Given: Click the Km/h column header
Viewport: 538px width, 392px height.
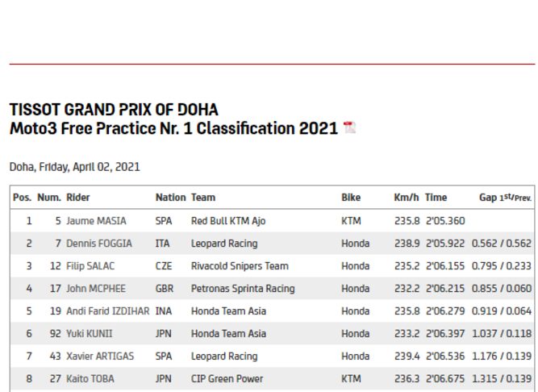Looking at the screenshot, I should click(407, 198).
